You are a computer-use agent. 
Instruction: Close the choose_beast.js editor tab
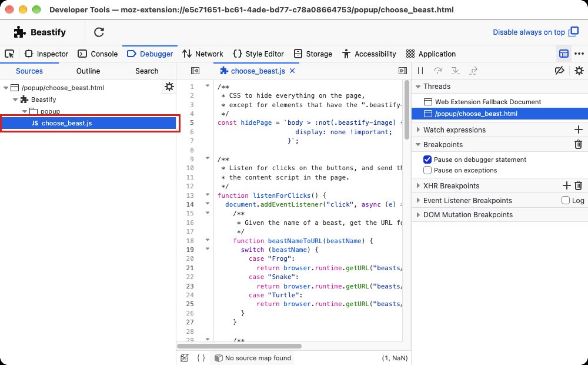tap(292, 71)
